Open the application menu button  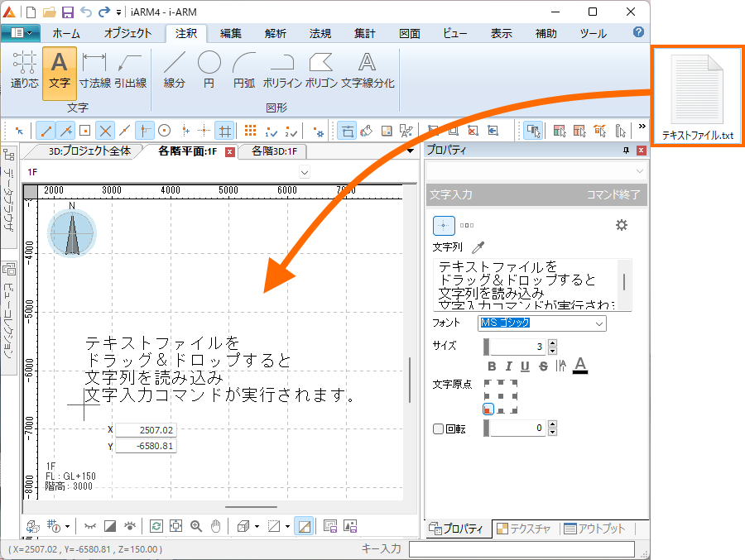pyautogui.click(x=21, y=33)
